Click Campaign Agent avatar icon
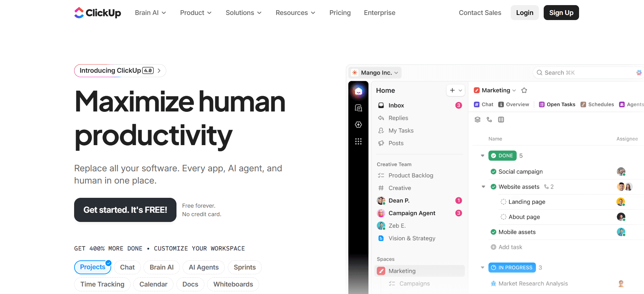 [381, 213]
